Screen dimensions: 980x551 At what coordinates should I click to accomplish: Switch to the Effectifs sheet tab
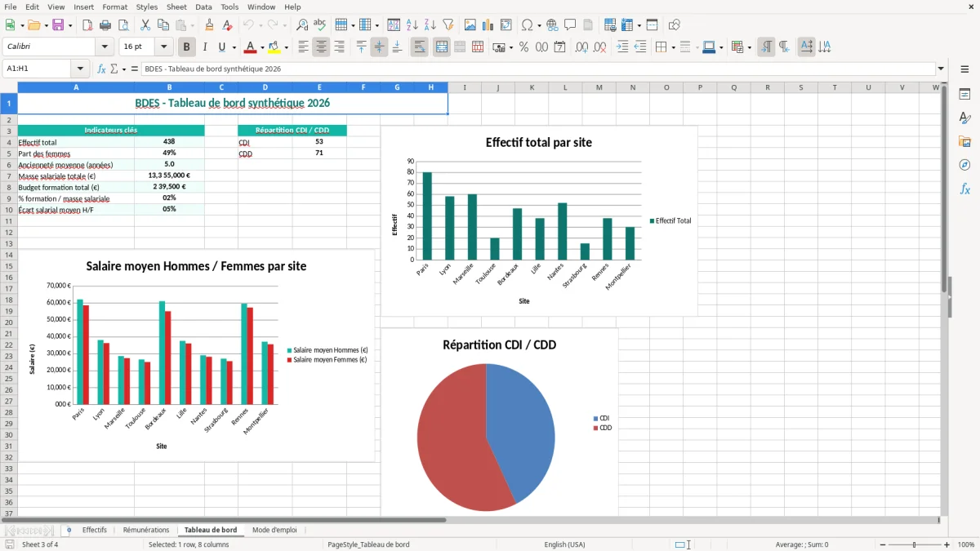point(95,530)
